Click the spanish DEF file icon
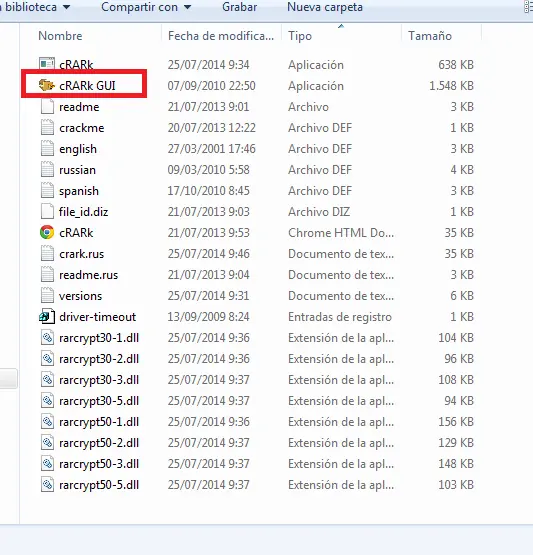This screenshot has width=533, height=555. tap(47, 190)
